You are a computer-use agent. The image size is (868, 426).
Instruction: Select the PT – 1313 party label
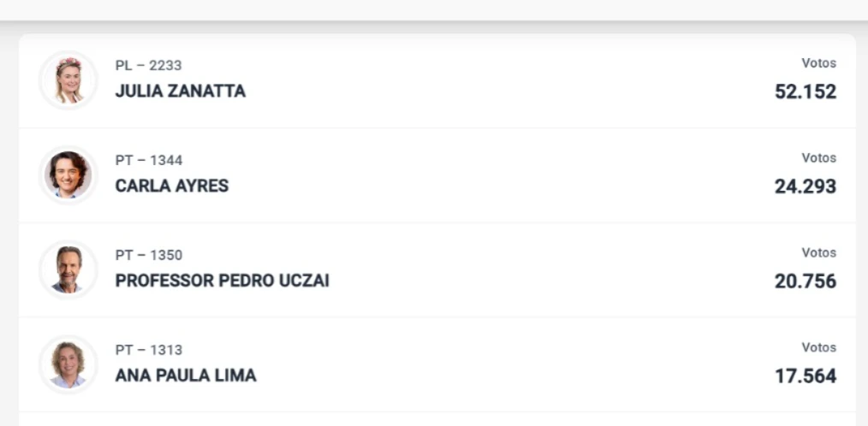click(149, 350)
